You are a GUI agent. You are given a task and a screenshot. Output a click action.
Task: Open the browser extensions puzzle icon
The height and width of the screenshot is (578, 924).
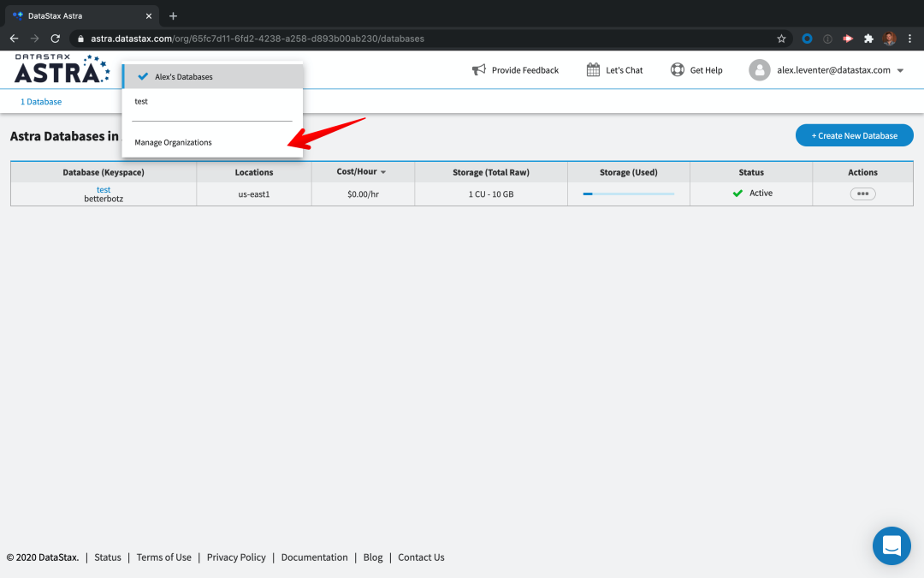pyautogui.click(x=868, y=39)
